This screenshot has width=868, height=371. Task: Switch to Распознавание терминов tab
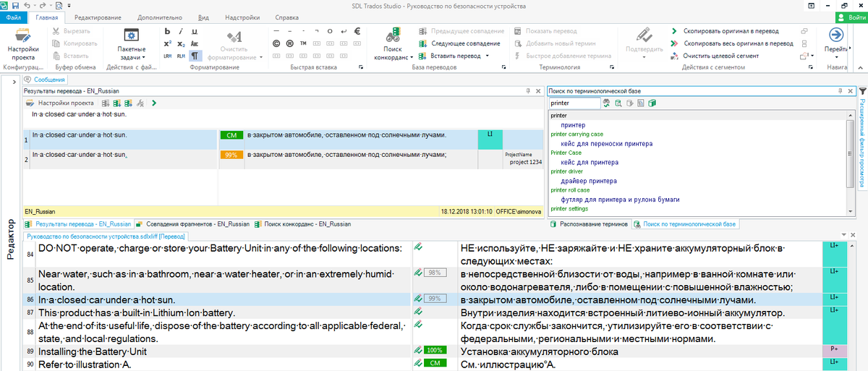pyautogui.click(x=590, y=224)
